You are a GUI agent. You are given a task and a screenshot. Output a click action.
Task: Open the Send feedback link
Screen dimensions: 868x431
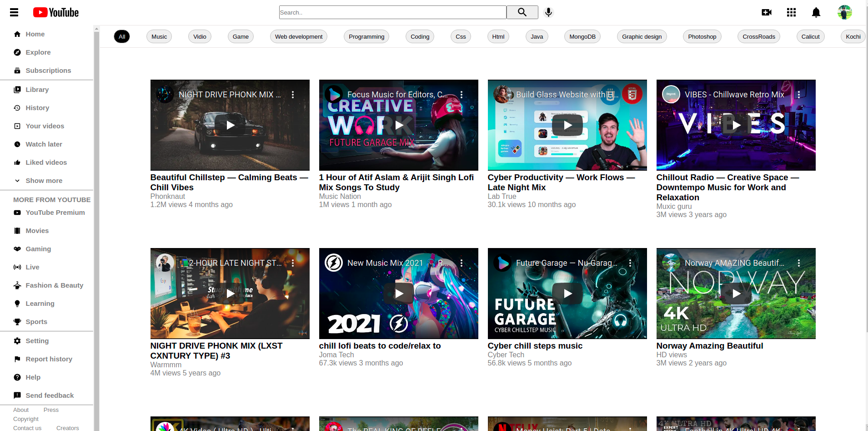pos(50,396)
